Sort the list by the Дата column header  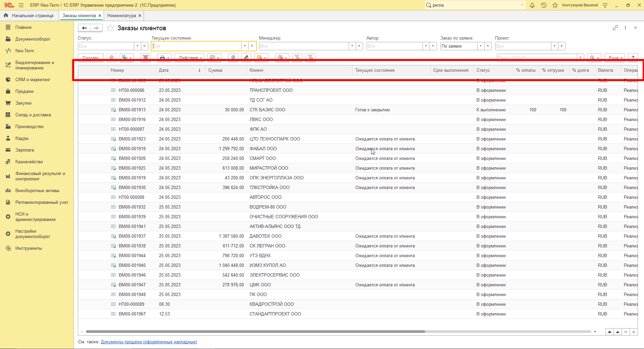(181, 70)
